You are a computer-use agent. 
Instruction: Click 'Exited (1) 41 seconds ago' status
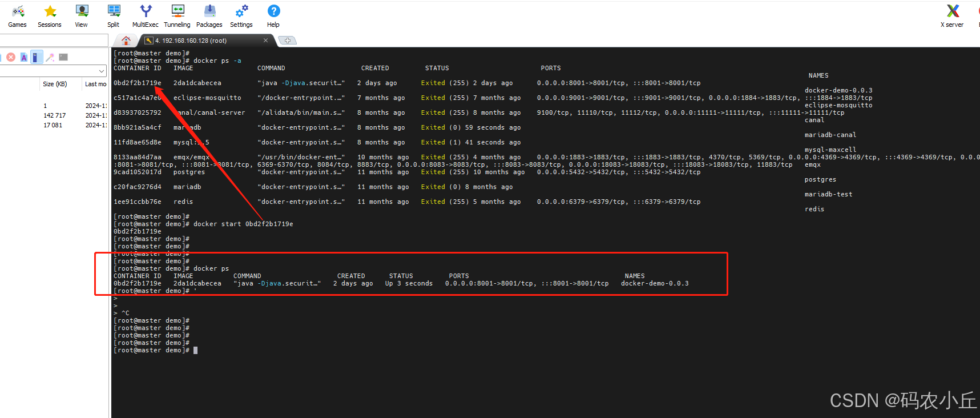coord(471,142)
